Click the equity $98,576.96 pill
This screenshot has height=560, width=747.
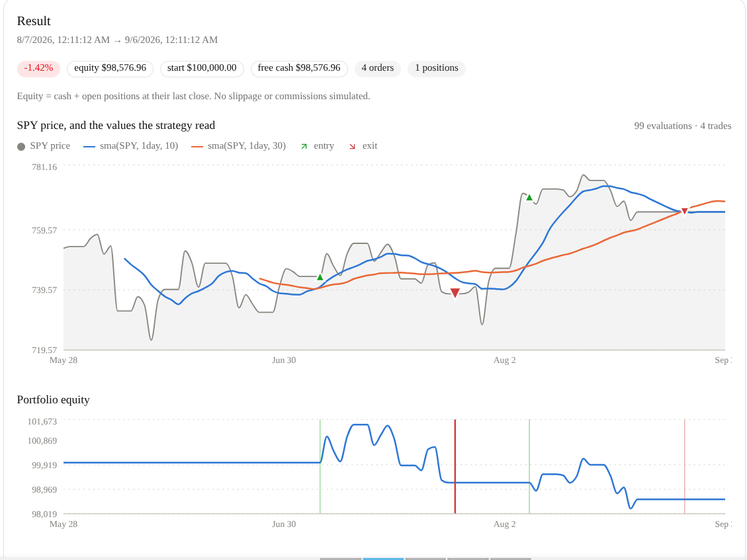110,69
